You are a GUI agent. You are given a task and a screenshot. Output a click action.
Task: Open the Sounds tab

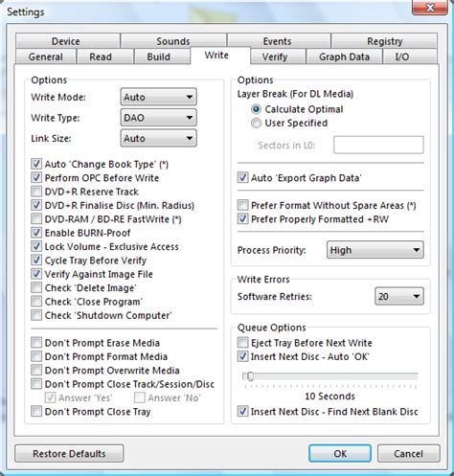click(x=173, y=41)
